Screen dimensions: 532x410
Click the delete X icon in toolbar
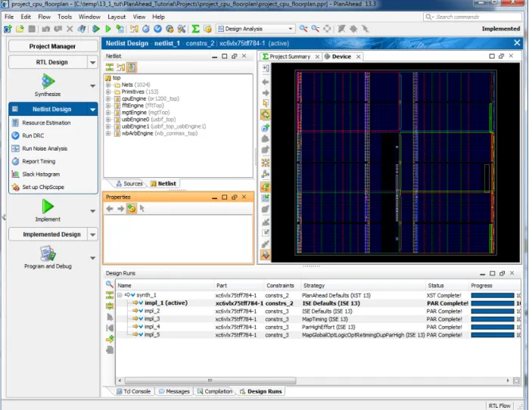[x=70, y=29]
